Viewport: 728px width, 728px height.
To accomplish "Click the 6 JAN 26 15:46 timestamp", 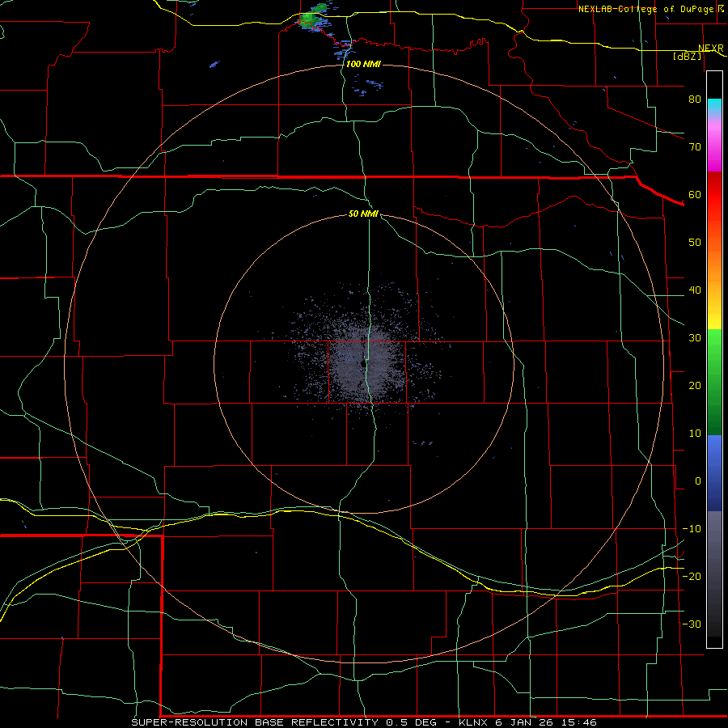I will 548,722.
